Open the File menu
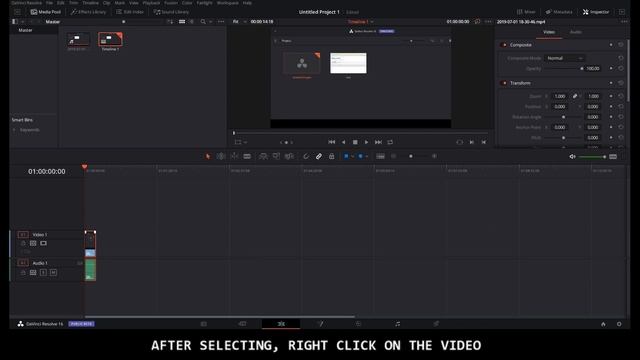Image resolution: width=640 pixels, height=360 pixels. (x=49, y=3)
